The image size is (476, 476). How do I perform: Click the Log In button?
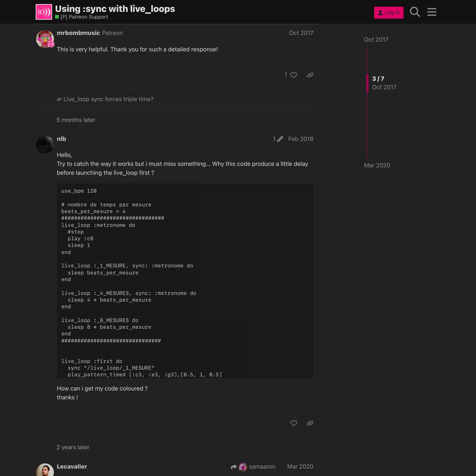pos(388,12)
